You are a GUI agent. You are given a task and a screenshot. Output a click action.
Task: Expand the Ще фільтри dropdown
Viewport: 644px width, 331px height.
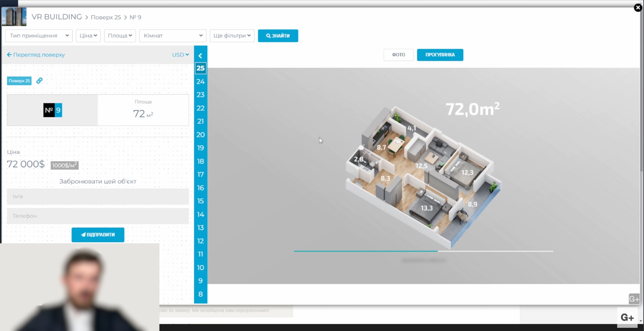pyautogui.click(x=232, y=36)
